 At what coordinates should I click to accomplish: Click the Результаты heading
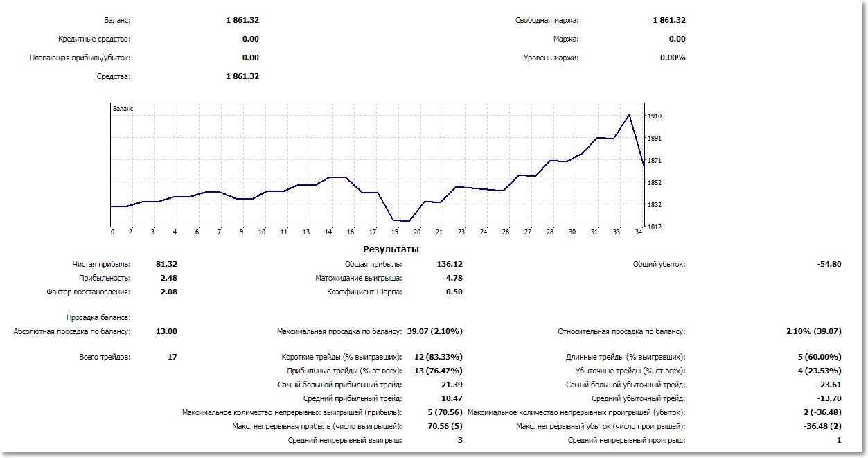[x=391, y=249]
